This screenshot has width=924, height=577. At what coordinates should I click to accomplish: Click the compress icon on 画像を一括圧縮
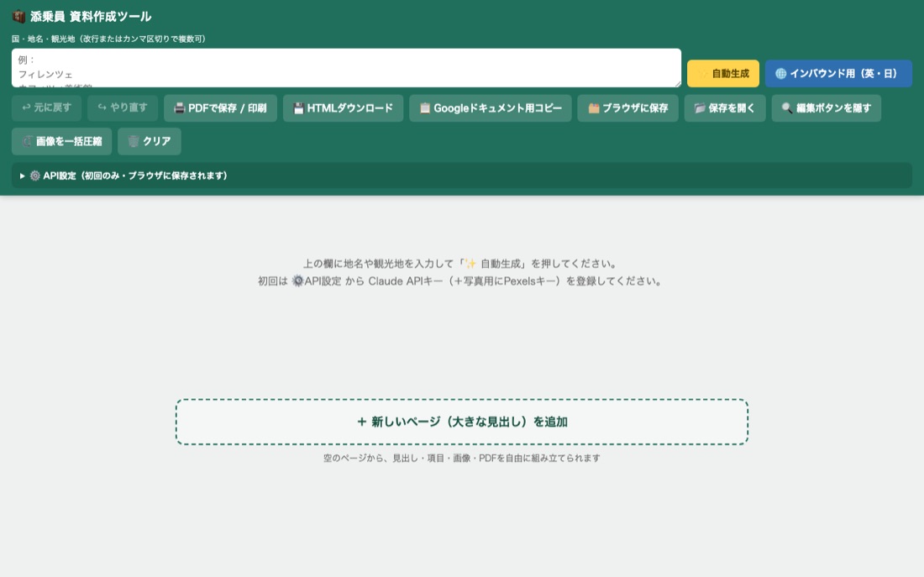27,141
